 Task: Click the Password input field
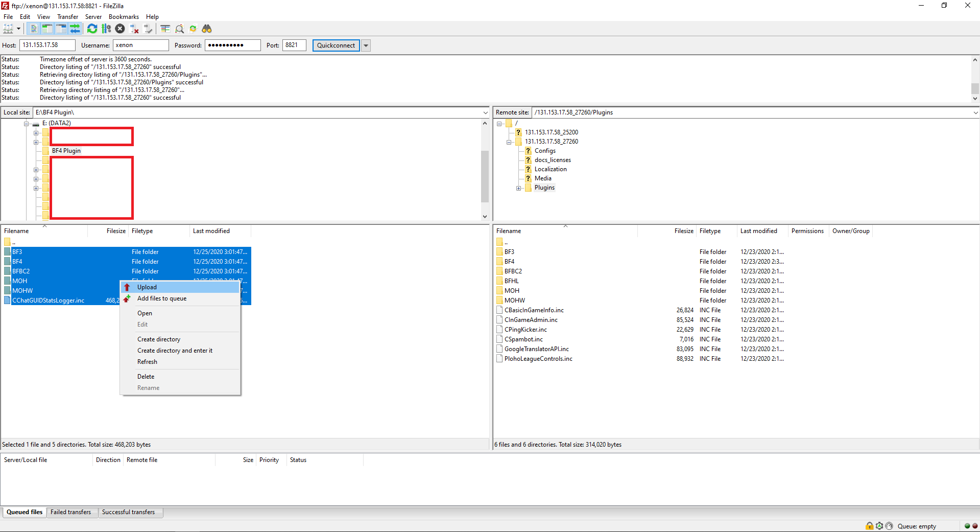coord(232,45)
